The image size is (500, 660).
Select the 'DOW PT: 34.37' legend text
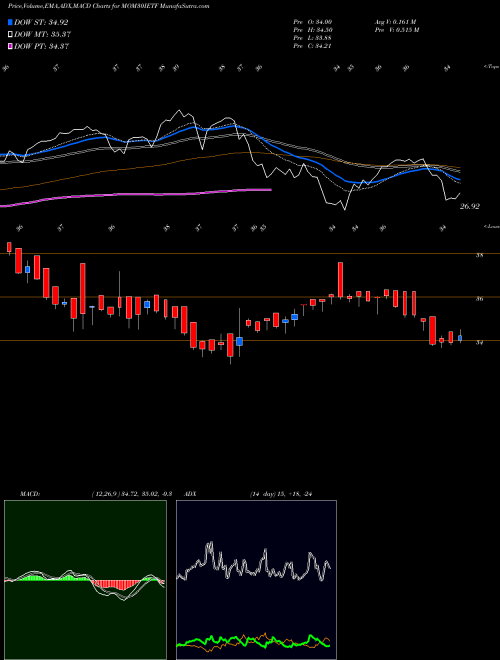41,46
